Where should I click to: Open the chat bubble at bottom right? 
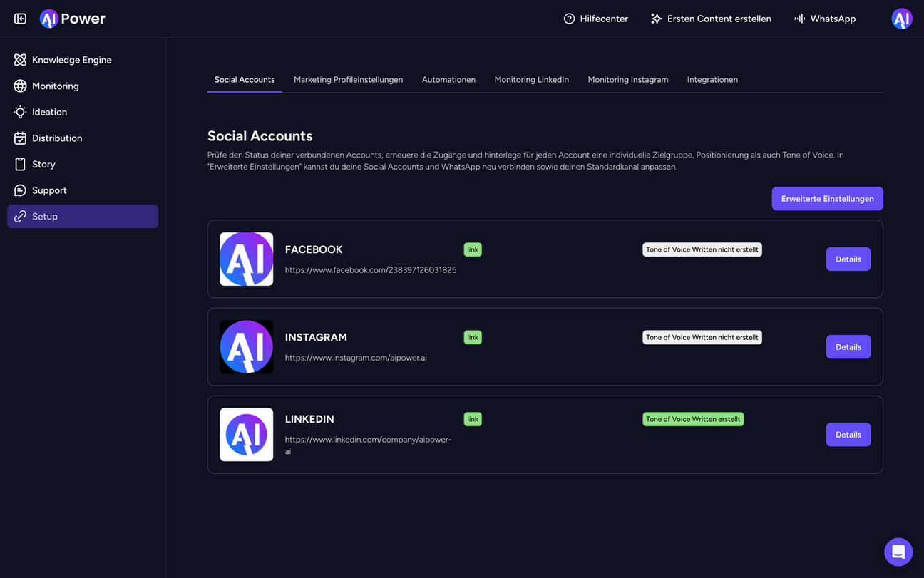[x=898, y=552]
